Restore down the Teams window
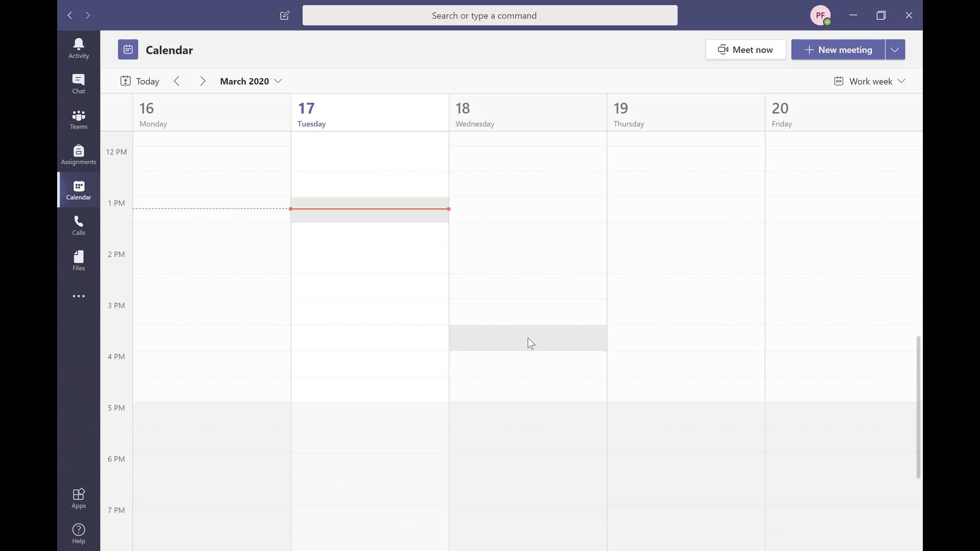Screen dimensions: 980x551 tap(881, 15)
